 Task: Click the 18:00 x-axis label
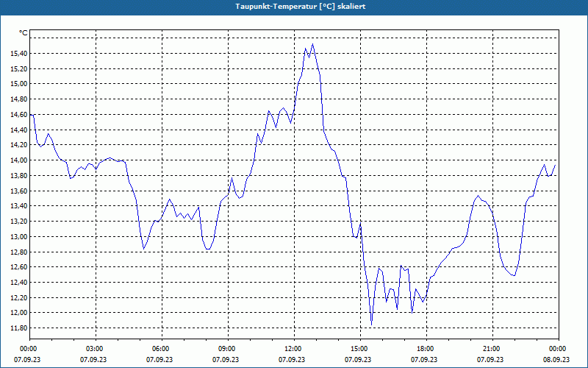coord(425,349)
